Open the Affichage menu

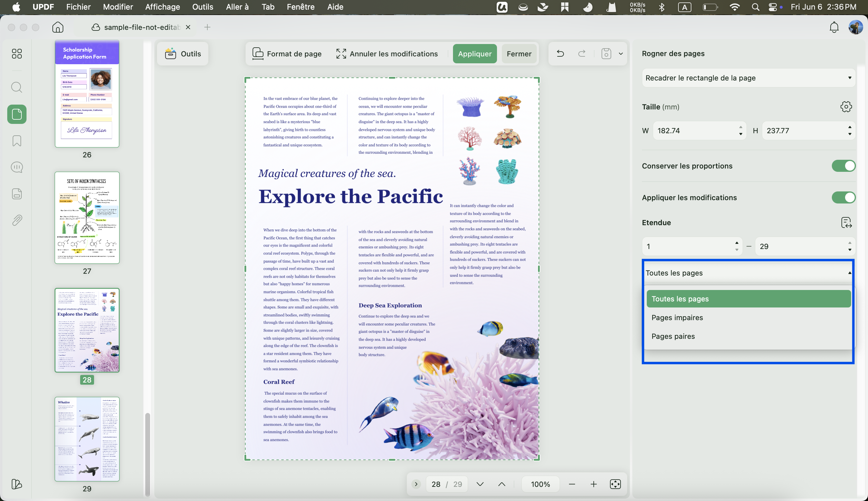pyautogui.click(x=162, y=7)
